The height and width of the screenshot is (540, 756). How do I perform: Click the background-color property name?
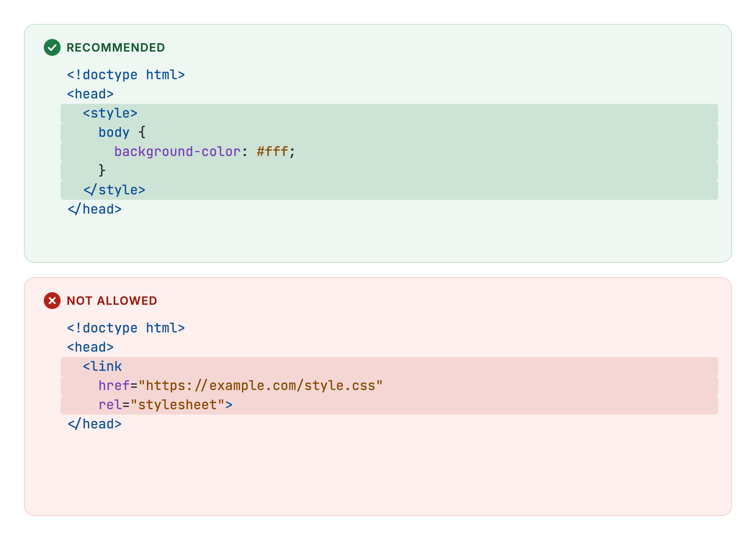pos(178,151)
